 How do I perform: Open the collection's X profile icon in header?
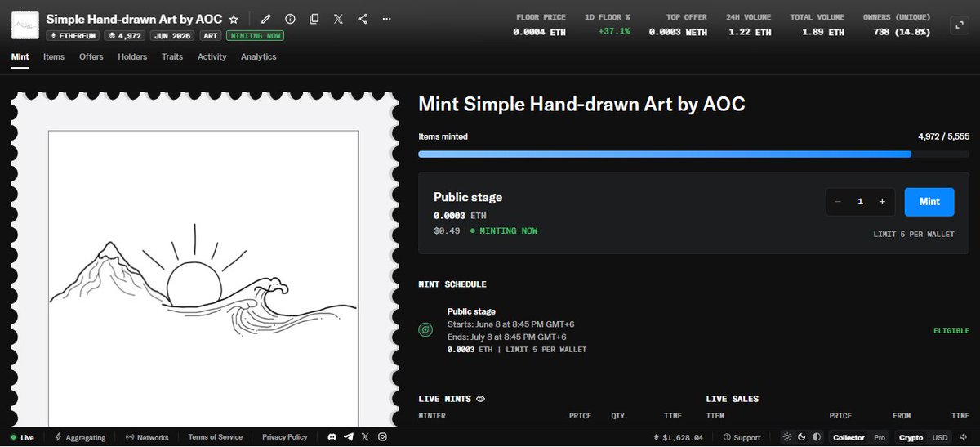[338, 19]
